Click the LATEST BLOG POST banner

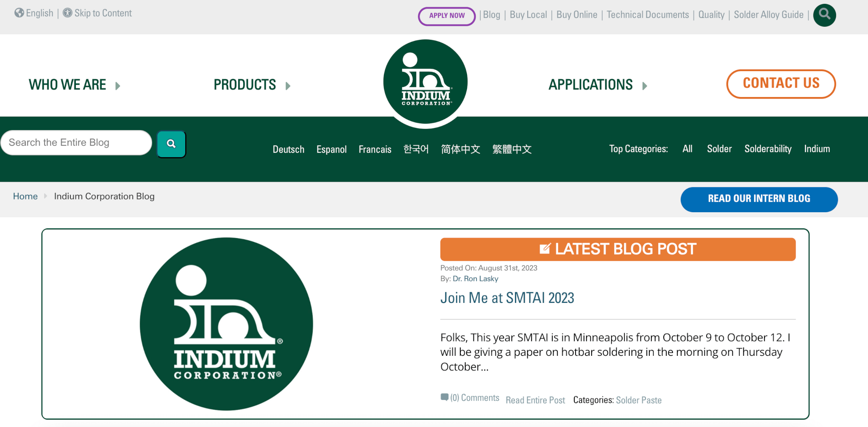[618, 249]
